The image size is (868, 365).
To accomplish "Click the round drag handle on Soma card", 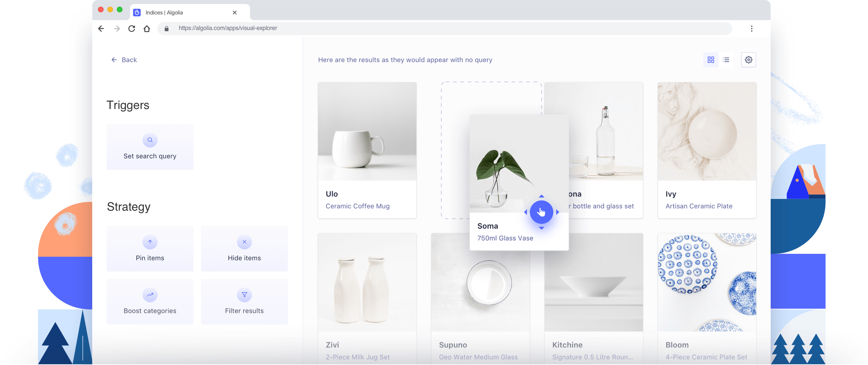I will pyautogui.click(x=541, y=212).
